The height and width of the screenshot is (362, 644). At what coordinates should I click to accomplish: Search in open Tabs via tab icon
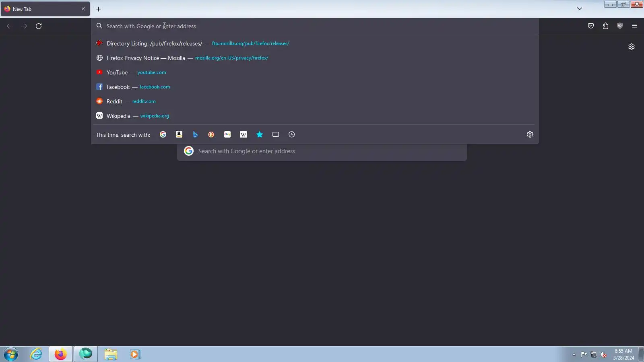[276, 135]
